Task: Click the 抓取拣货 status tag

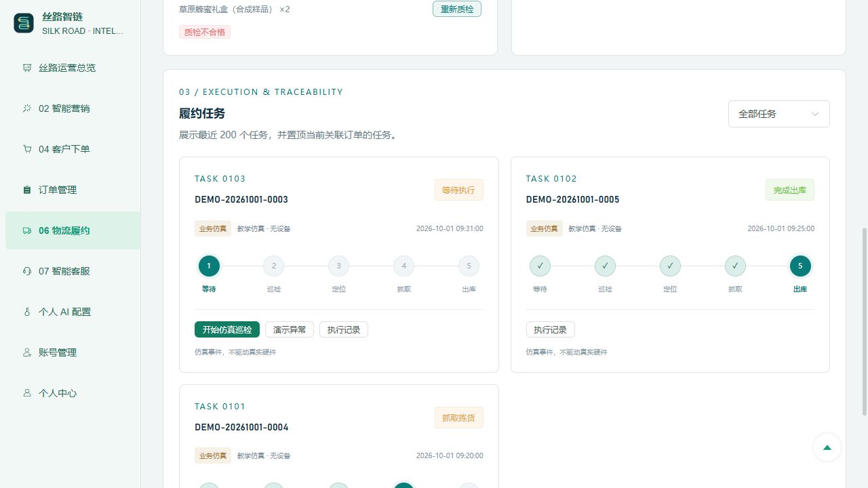Action: [x=459, y=418]
